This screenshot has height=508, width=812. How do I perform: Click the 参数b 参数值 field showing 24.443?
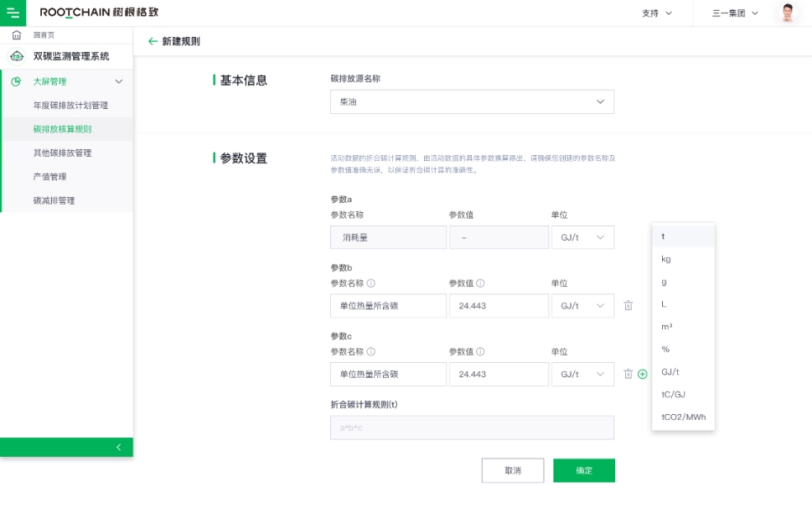point(499,306)
